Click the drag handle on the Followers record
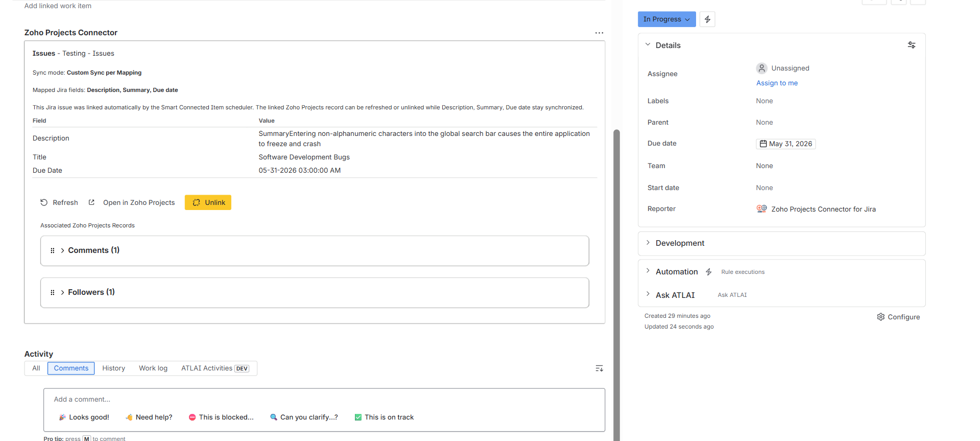The image size is (980, 441). click(x=52, y=292)
